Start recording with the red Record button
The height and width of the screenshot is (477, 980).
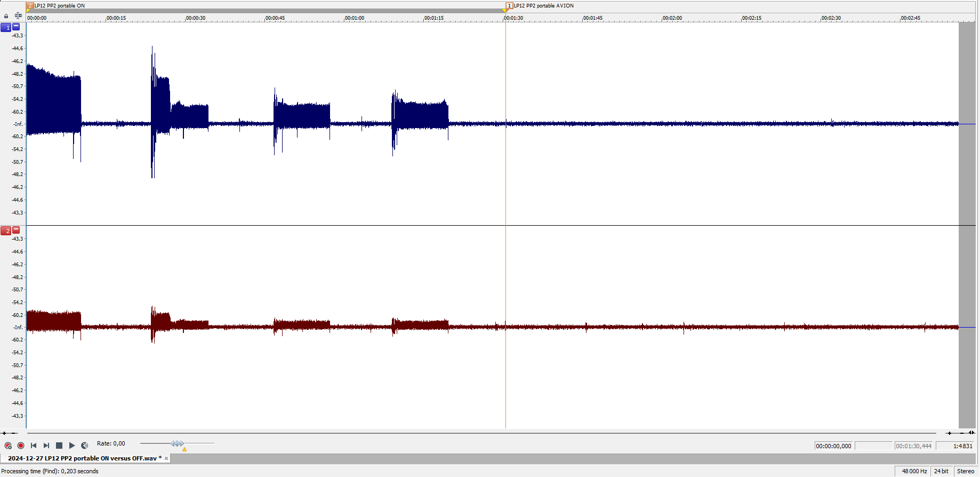tap(21, 446)
